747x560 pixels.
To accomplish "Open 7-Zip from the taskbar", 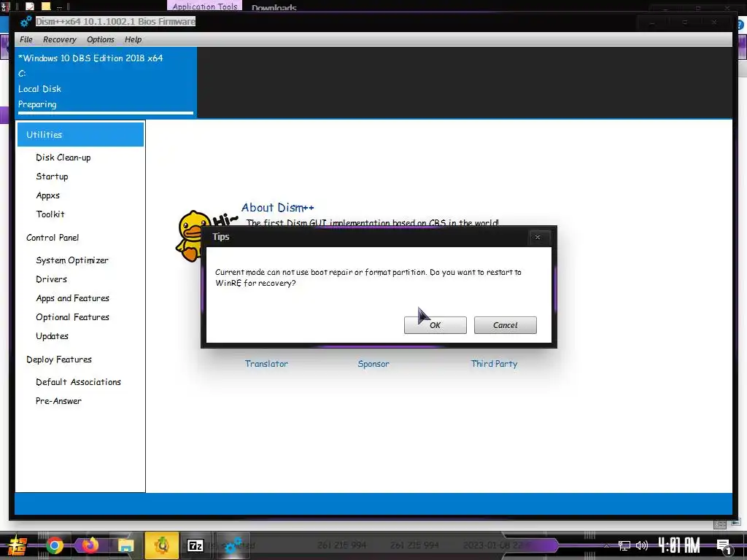I will pyautogui.click(x=196, y=545).
